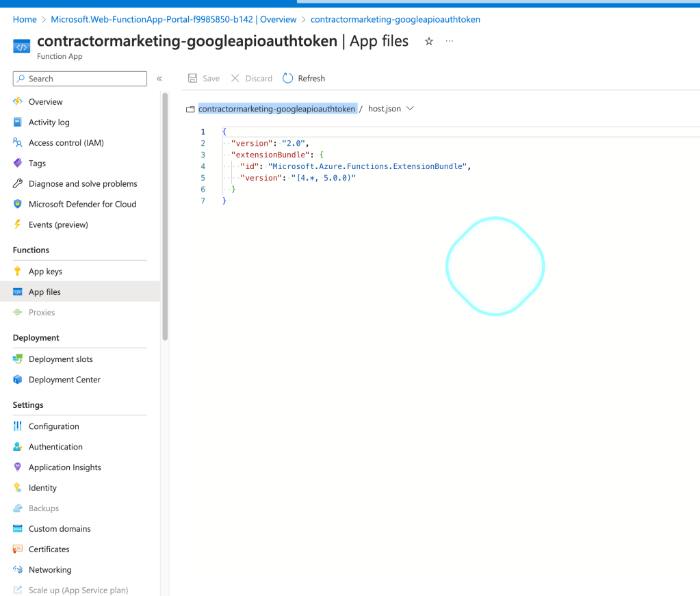Click "Microsoft.Azure.Functions.ExtensionBundle" value in editor
Viewport: 700px width, 596px height.
click(x=367, y=166)
